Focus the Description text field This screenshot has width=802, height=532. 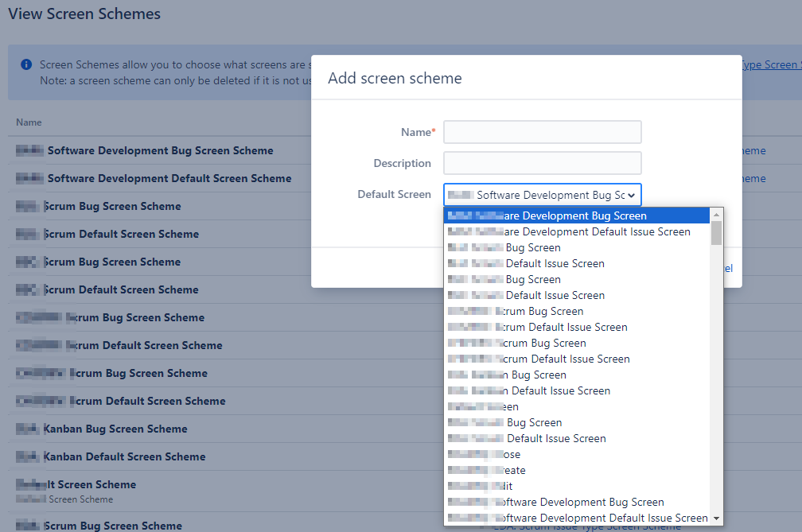542,163
